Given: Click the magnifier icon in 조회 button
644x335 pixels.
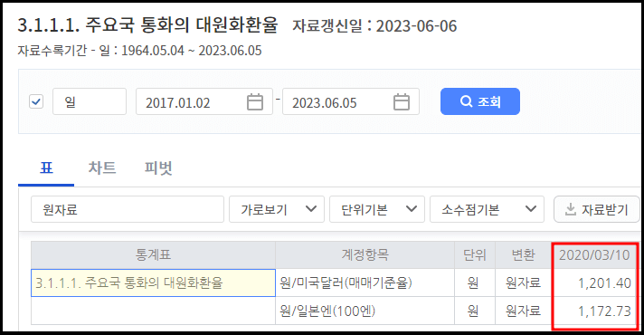Looking at the screenshot, I should tap(466, 101).
